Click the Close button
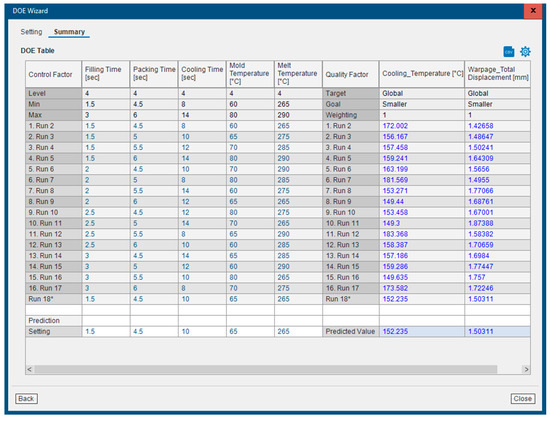 pos(523,399)
